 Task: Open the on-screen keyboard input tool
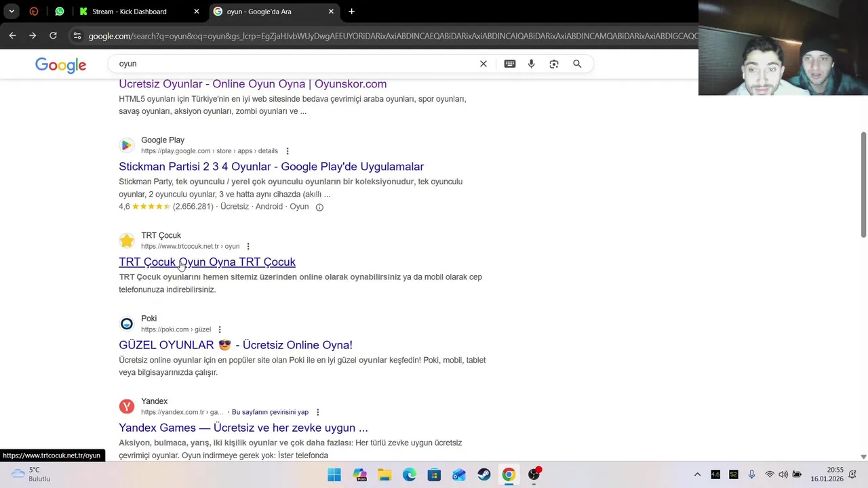pos(510,64)
